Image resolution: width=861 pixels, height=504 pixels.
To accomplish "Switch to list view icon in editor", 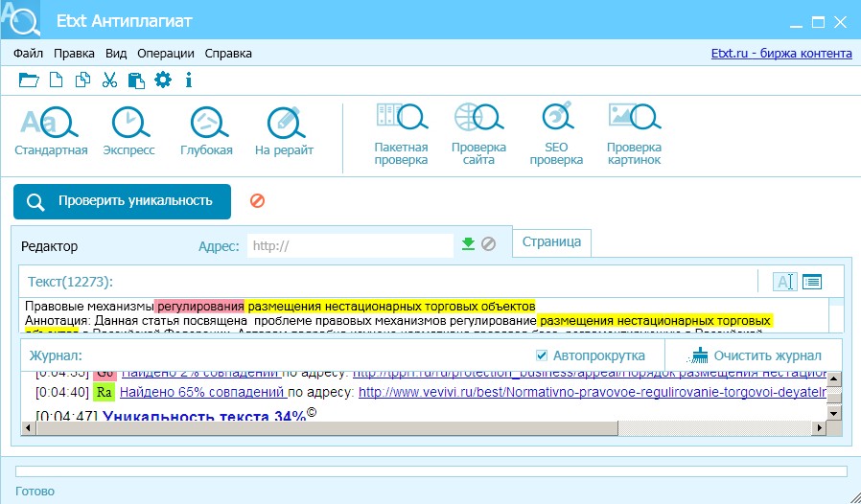I will [x=812, y=282].
